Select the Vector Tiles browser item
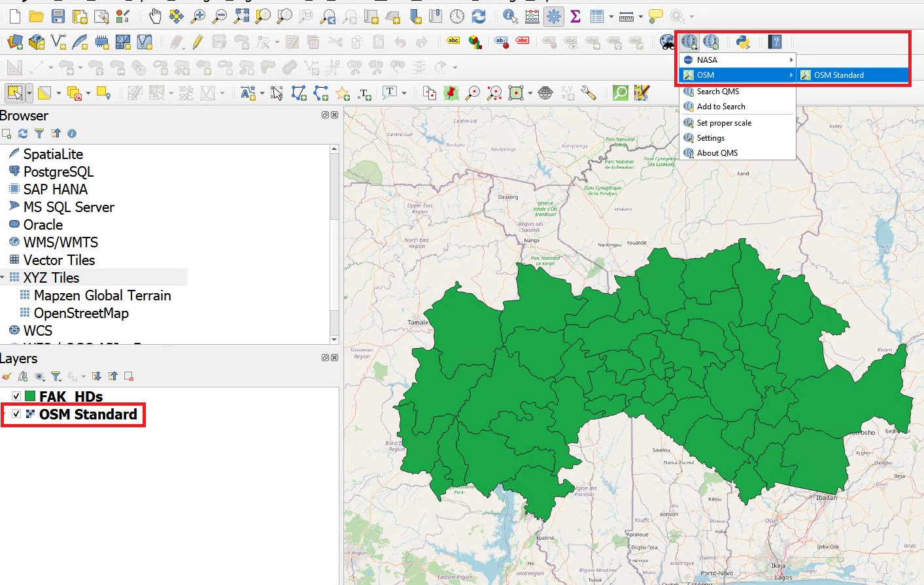 tap(59, 260)
